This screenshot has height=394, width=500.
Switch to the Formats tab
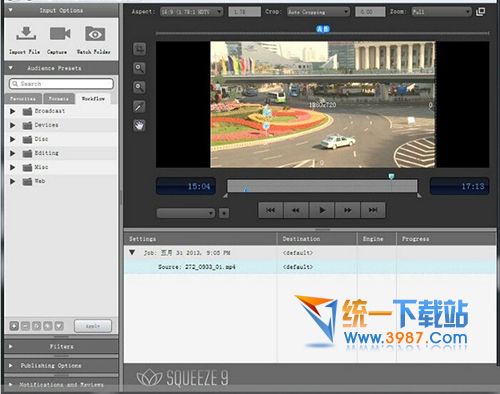59,99
